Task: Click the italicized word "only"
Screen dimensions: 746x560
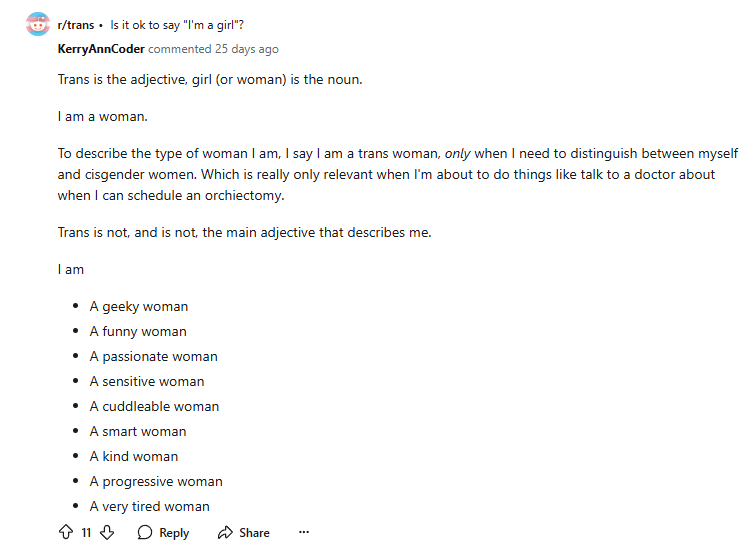Action: 458,153
